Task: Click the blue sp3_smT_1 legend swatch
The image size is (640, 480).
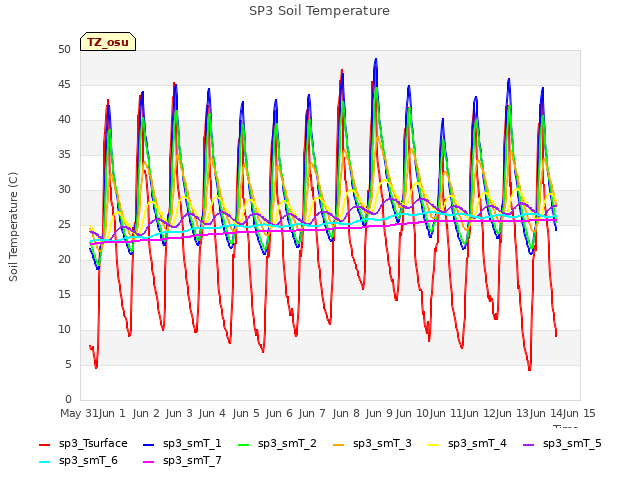Action: 149,444
